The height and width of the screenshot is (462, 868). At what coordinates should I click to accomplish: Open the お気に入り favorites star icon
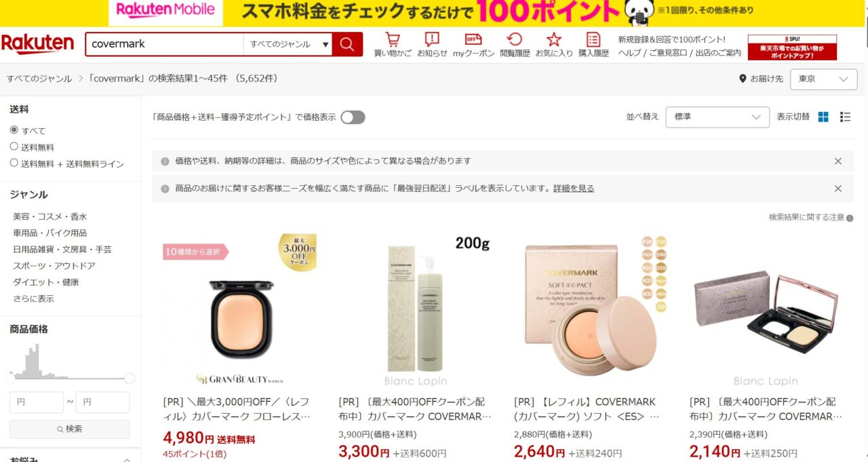point(554,45)
